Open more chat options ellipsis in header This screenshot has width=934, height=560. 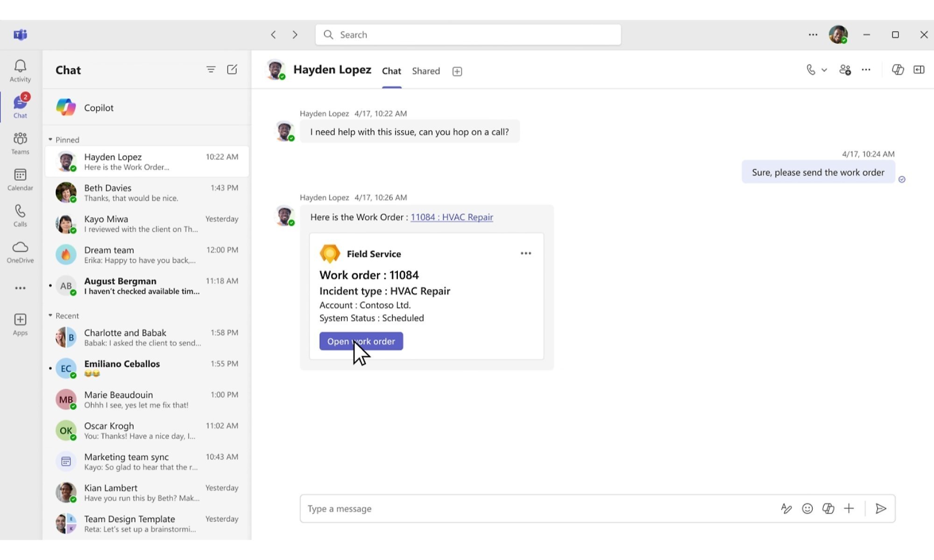click(866, 70)
